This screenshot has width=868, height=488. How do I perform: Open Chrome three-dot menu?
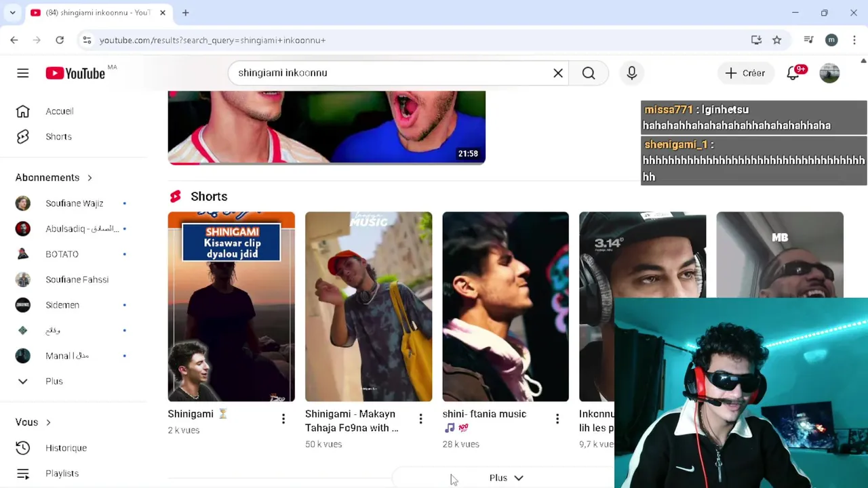[x=854, y=40]
